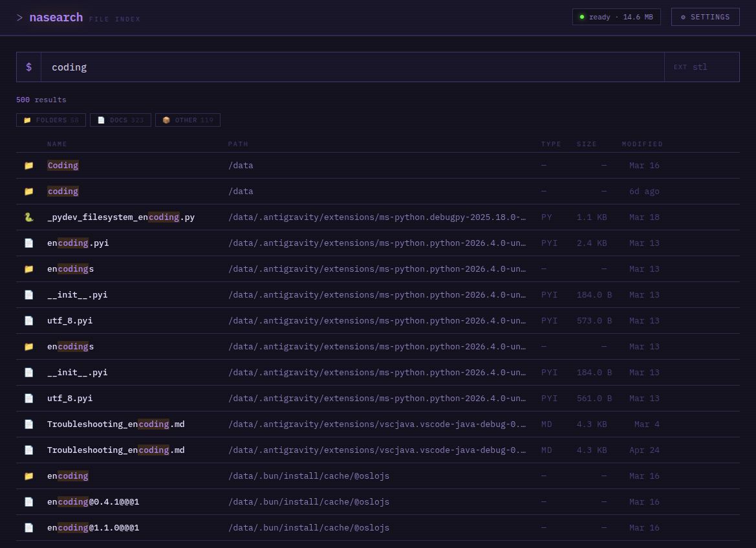Sort by the PATH column header
The height and width of the screenshot is (548, 756).
click(238, 144)
